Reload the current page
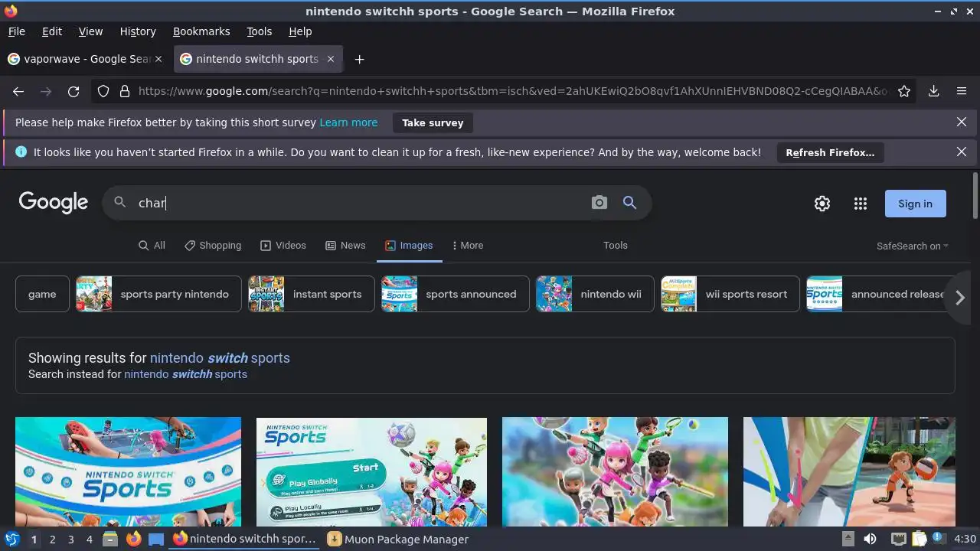Screen dimensions: 980x551 point(73,91)
